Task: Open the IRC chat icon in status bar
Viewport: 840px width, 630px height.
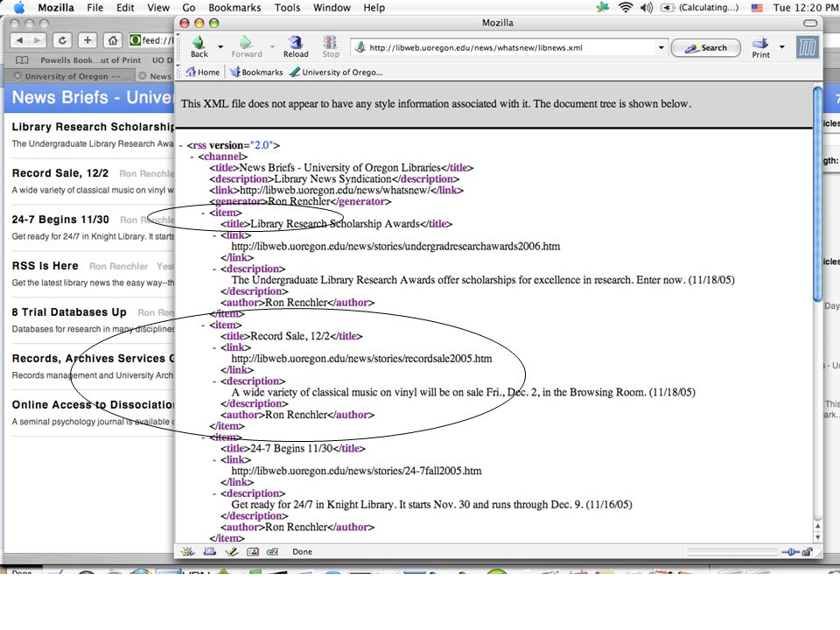Action: [273, 551]
